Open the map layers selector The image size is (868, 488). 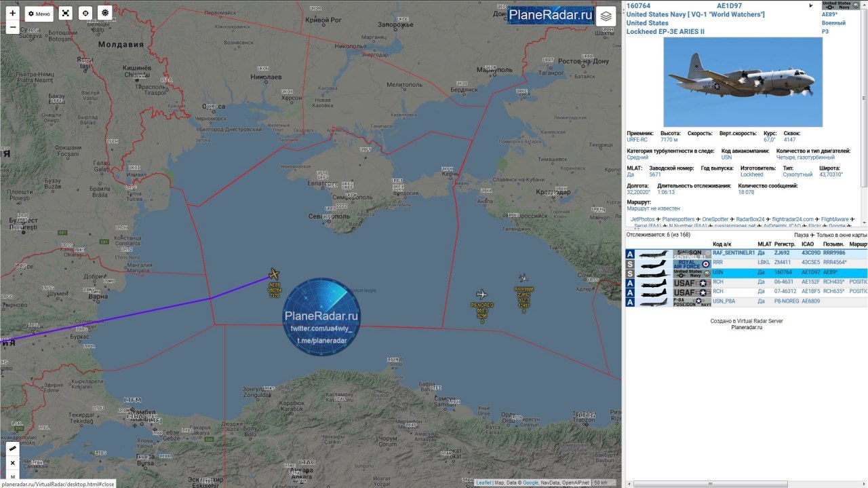(606, 16)
